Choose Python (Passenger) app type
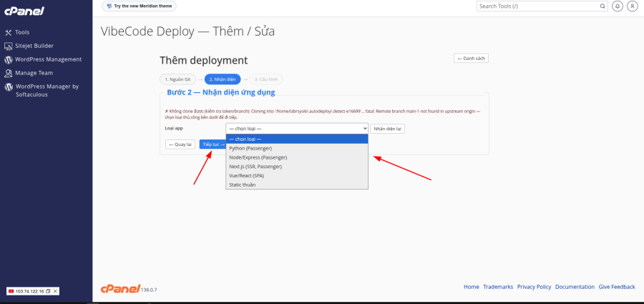This screenshot has height=304, width=644. (297, 148)
